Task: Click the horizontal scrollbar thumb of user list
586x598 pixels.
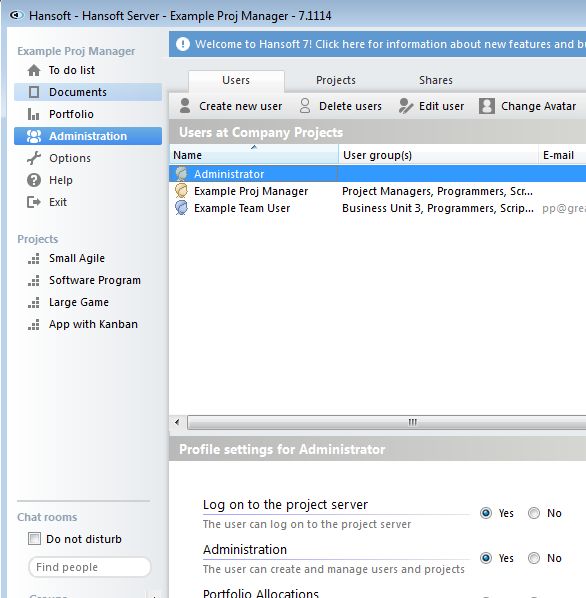Action: pos(387,422)
